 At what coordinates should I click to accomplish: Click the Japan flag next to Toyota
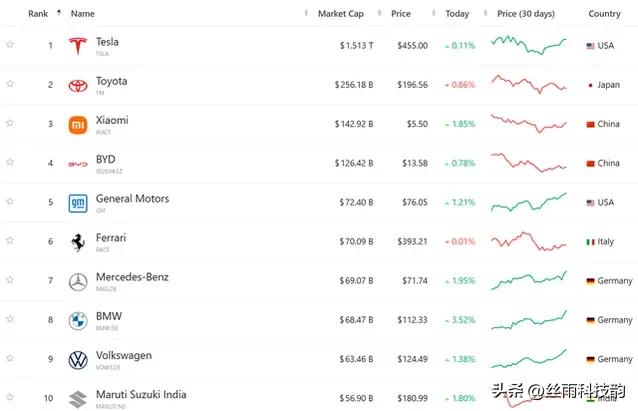[591, 85]
